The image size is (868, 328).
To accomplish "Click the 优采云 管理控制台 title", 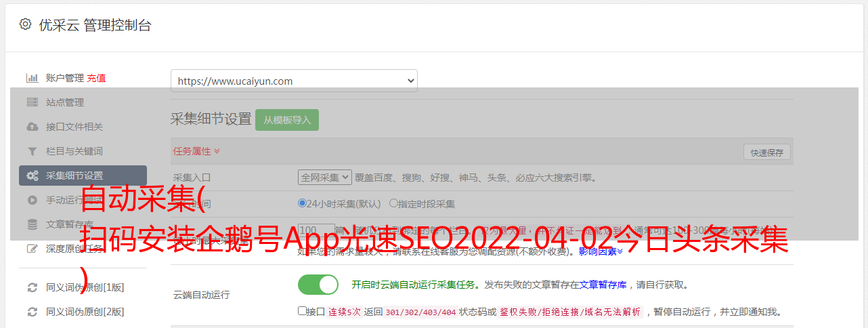I will (x=95, y=25).
